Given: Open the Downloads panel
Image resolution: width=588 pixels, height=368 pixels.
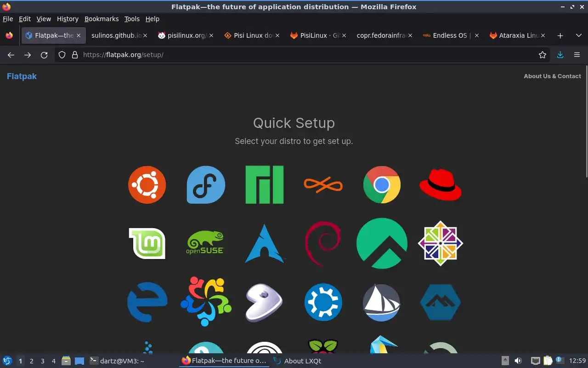Looking at the screenshot, I should coord(560,55).
